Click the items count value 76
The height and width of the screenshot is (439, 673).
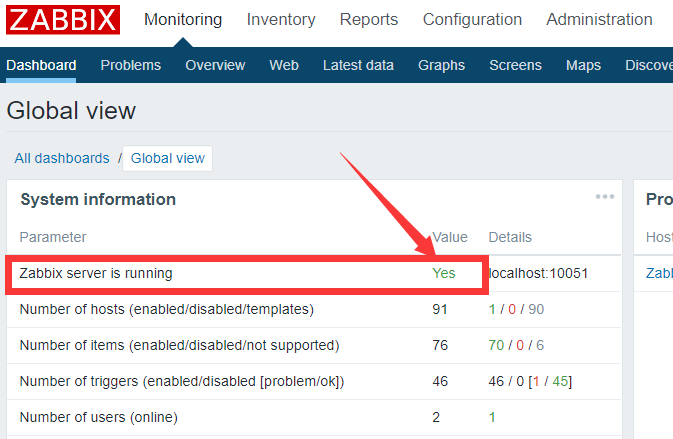pos(440,345)
